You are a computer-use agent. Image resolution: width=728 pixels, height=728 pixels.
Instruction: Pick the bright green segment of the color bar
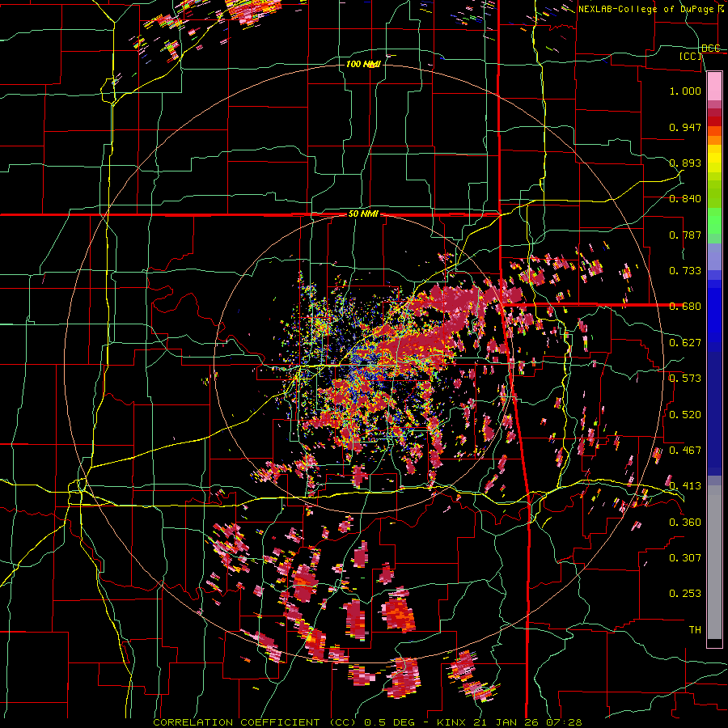click(714, 222)
